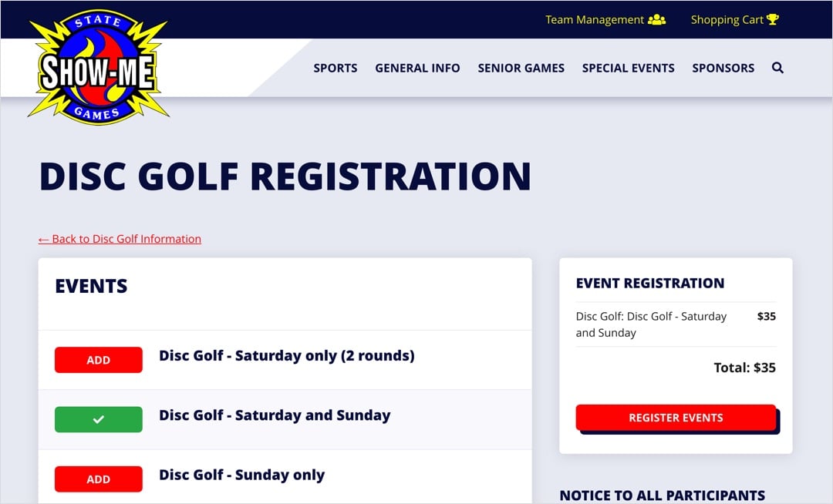View the Shopping Cart link
Viewport: 833px width, 504px height.
[x=726, y=20]
